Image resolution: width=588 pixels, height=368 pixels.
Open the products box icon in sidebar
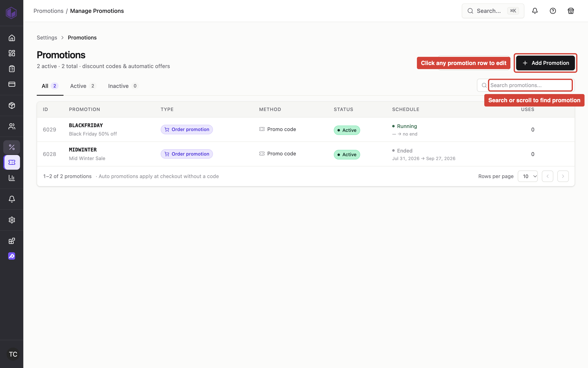(x=12, y=105)
